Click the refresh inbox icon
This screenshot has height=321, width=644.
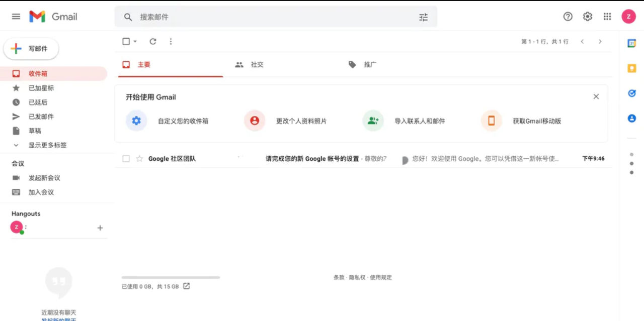click(x=153, y=42)
